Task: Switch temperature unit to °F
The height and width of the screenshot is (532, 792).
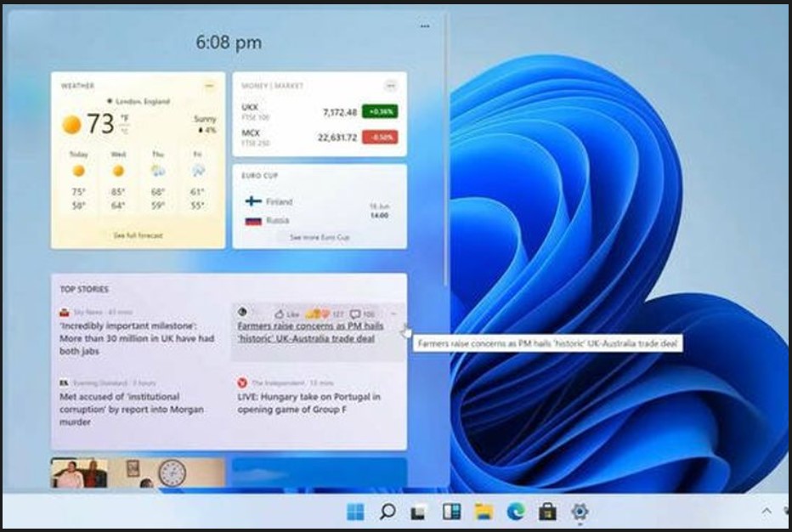Action: coord(124,119)
